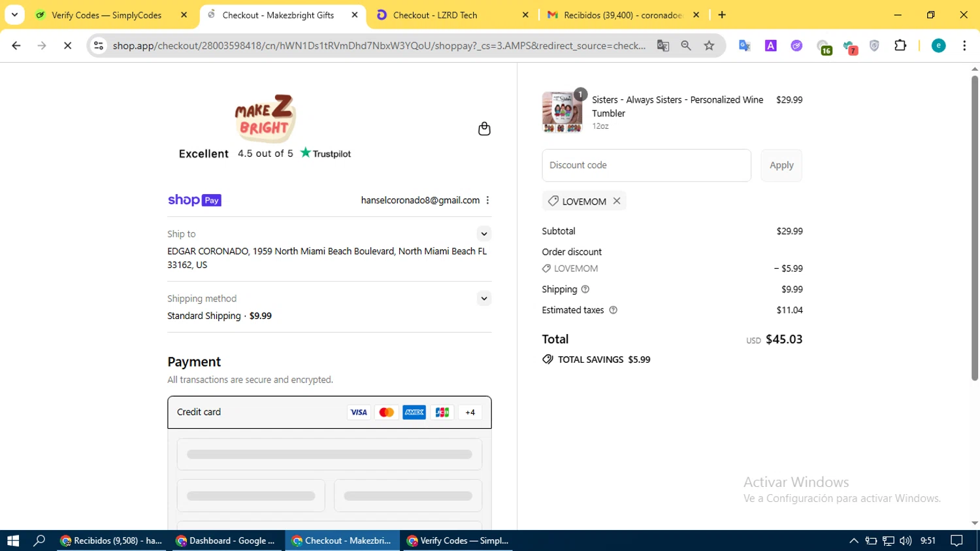Click the page vertical scrollbar

coord(975,227)
